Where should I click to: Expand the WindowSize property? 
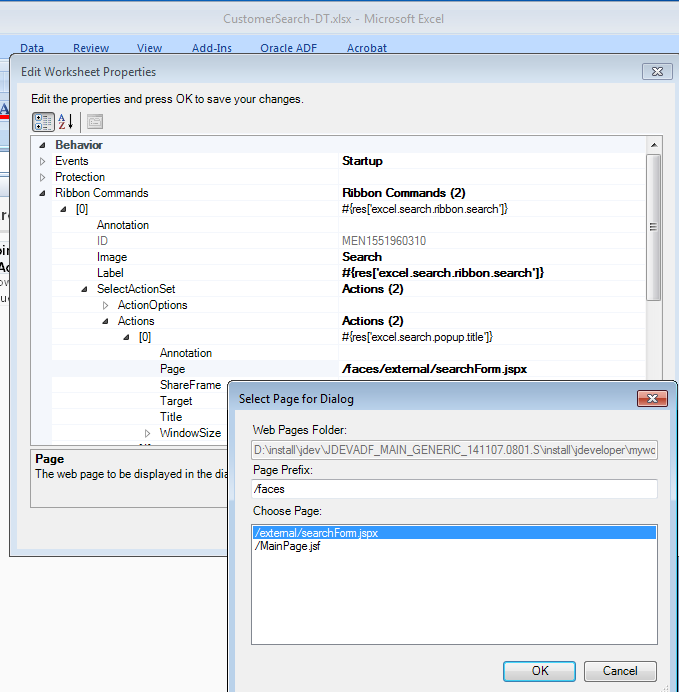click(x=147, y=433)
